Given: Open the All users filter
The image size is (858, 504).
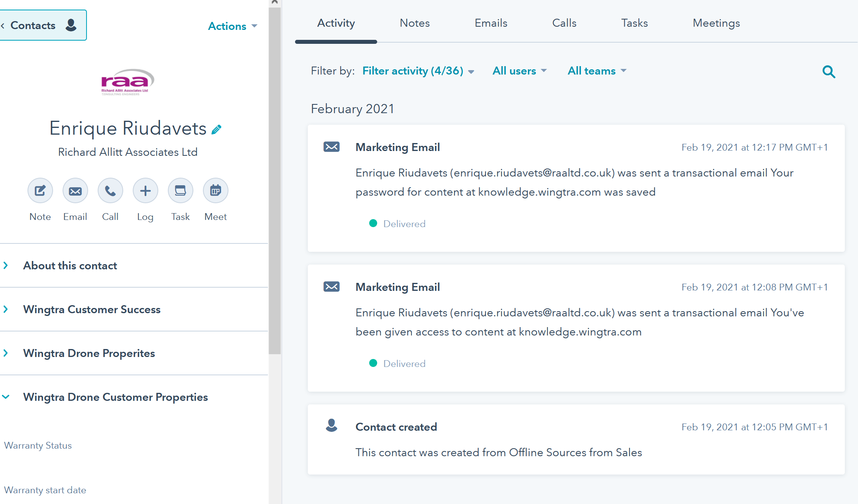Looking at the screenshot, I should click(519, 71).
